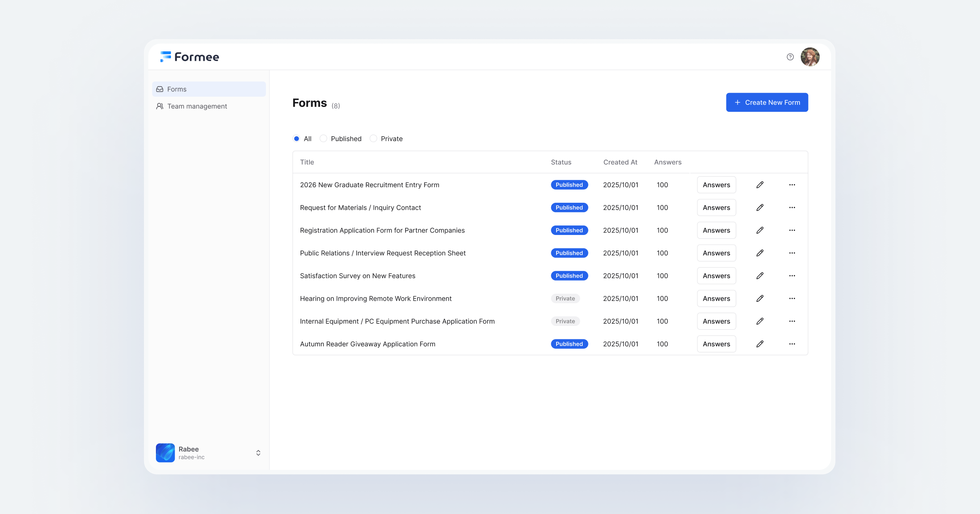This screenshot has width=980, height=514.
Task: Click the Formee logo
Action: point(190,57)
